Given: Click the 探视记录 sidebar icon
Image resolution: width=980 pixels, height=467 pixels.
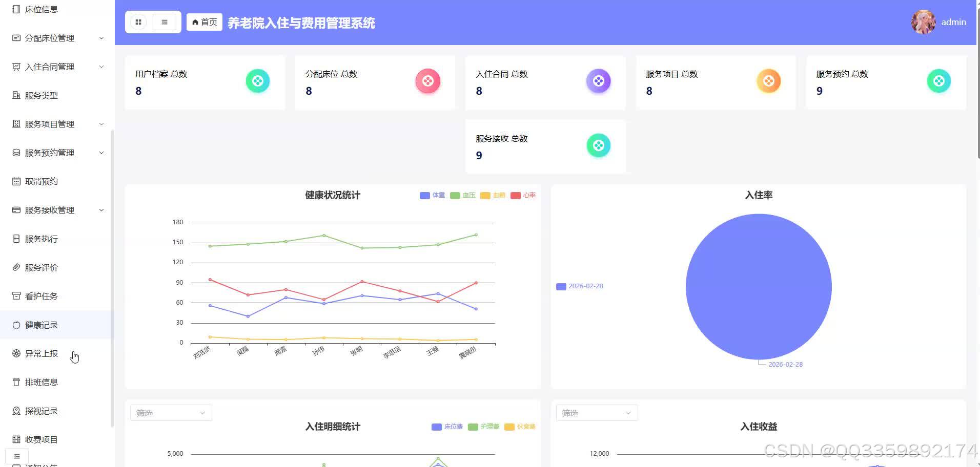Looking at the screenshot, I should pos(16,411).
